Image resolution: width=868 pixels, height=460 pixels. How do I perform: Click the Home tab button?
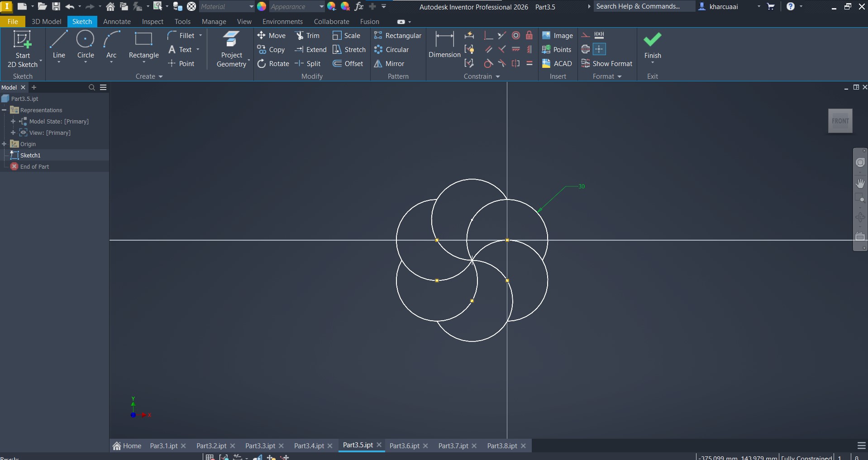(x=127, y=446)
